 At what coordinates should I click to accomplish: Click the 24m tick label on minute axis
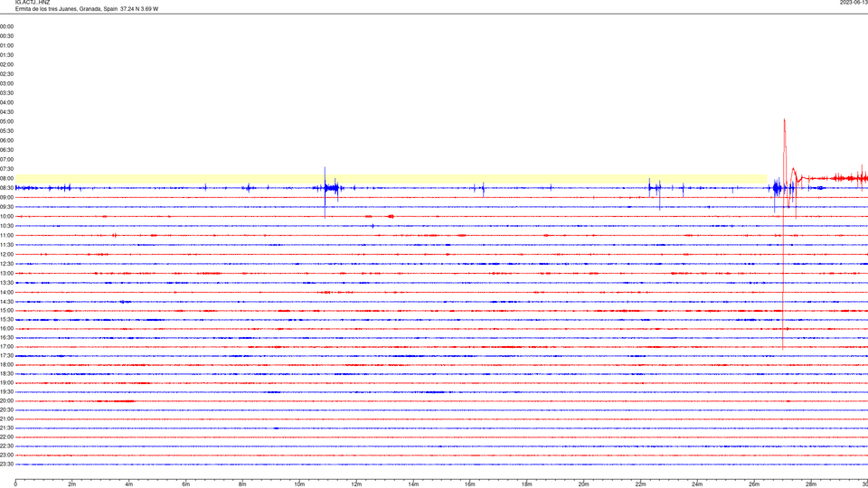click(697, 484)
